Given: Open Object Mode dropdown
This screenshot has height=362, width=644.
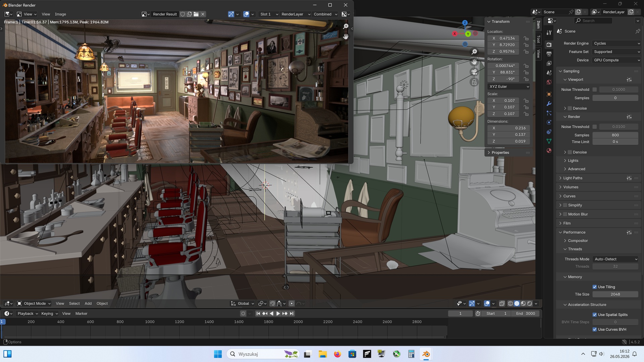Looking at the screenshot, I should pos(34,304).
